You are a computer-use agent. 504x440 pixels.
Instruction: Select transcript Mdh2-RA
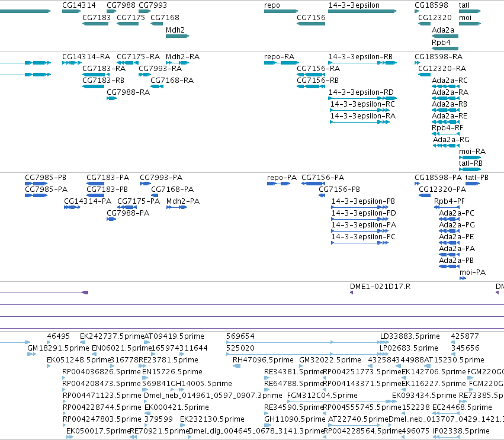pyautogui.click(x=182, y=57)
